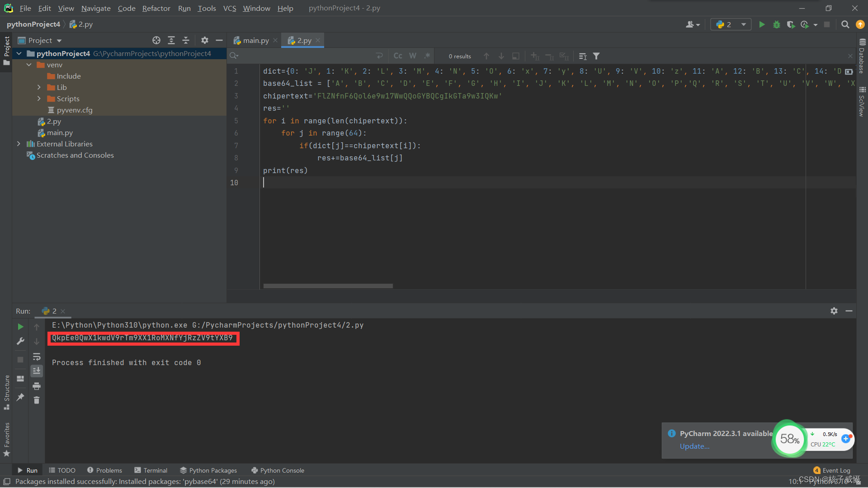
Task: Print run output with printer icon
Action: tap(37, 386)
